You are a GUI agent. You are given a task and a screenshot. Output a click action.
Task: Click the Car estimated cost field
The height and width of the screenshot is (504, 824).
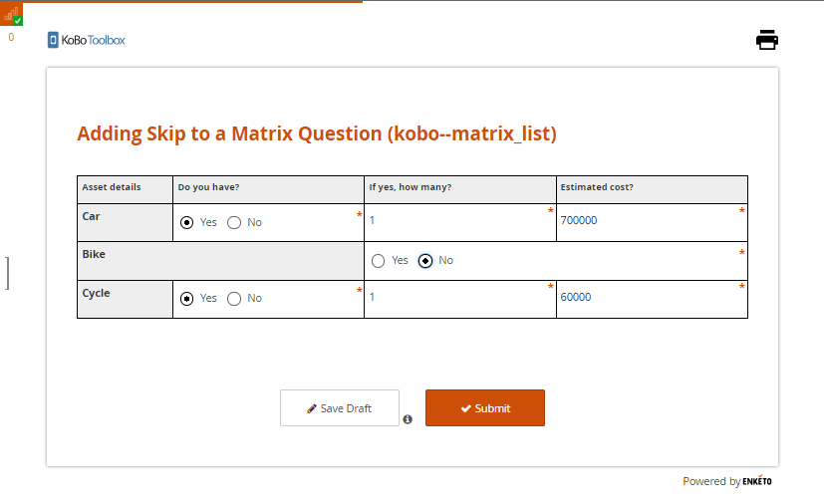coord(651,221)
